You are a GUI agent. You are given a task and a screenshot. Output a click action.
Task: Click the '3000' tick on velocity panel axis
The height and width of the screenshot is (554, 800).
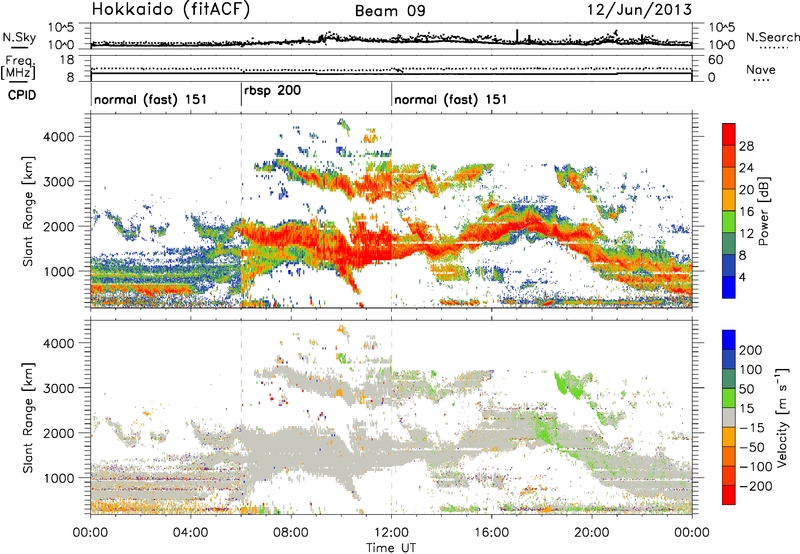click(58, 388)
